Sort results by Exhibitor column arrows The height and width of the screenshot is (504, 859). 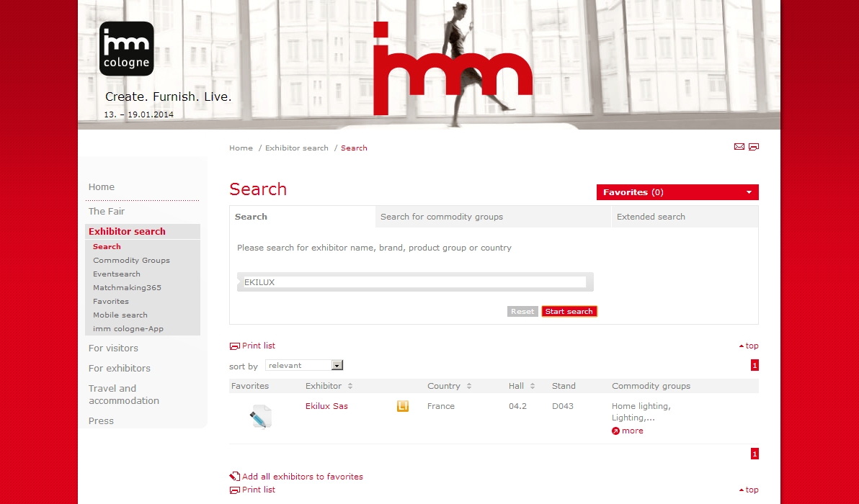pos(350,387)
